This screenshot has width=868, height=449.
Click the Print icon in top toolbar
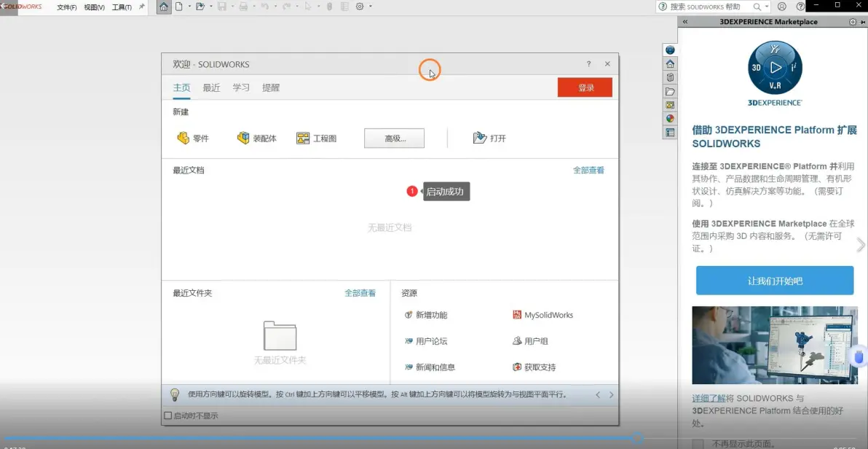pos(243,7)
